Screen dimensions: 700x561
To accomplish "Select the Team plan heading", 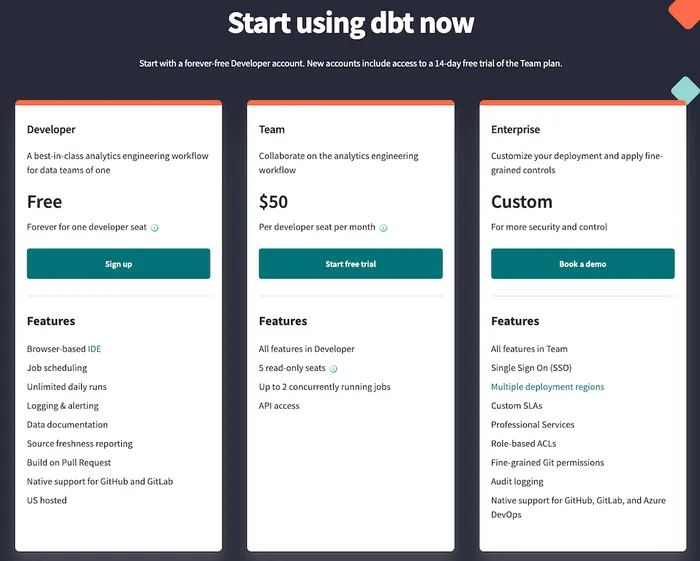I will 272,130.
